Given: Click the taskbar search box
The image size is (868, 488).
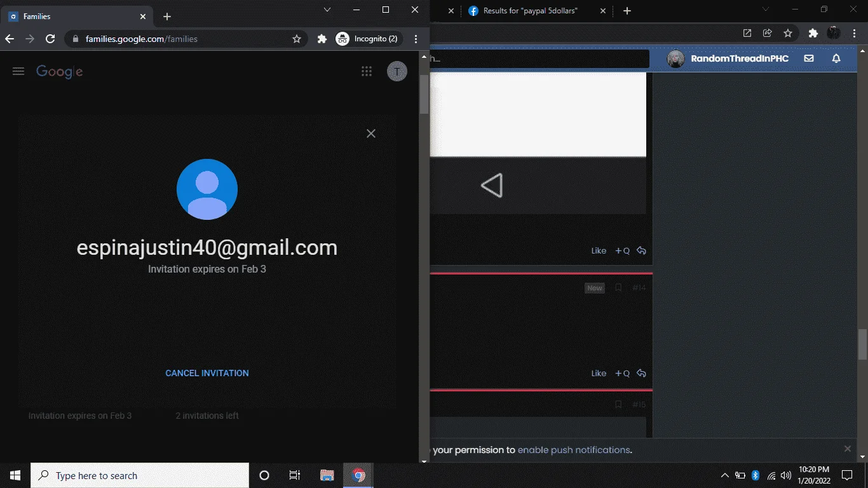Looking at the screenshot, I should pyautogui.click(x=140, y=475).
